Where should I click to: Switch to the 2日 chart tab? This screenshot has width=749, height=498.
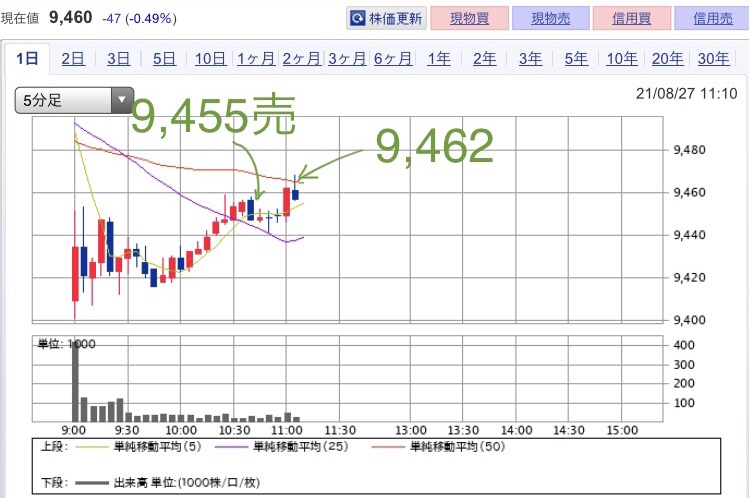[x=73, y=59]
